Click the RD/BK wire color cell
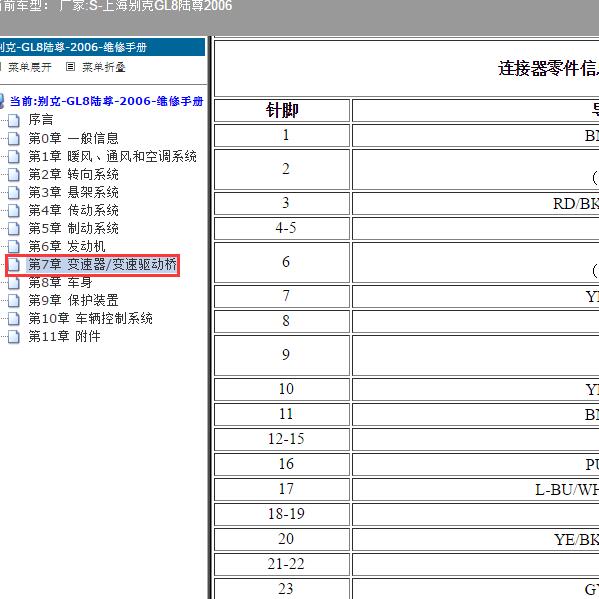Screen dimensions: 599x599 [x=476, y=203]
